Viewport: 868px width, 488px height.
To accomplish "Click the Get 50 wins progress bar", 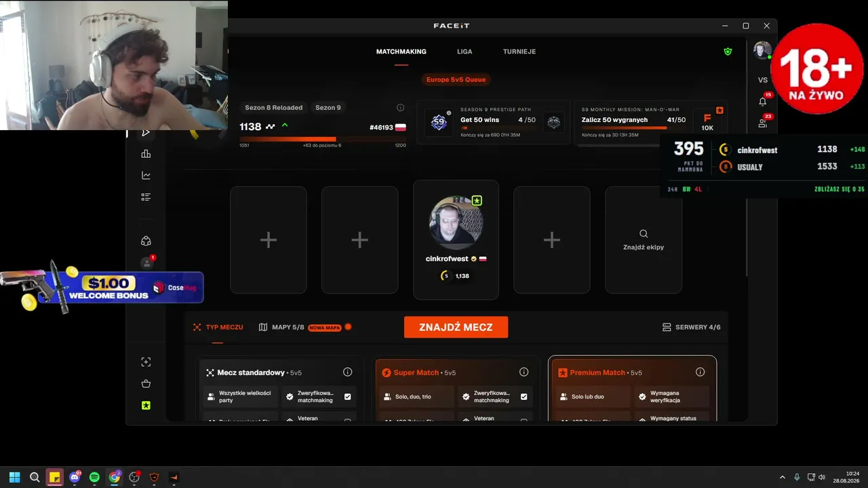I will [498, 127].
